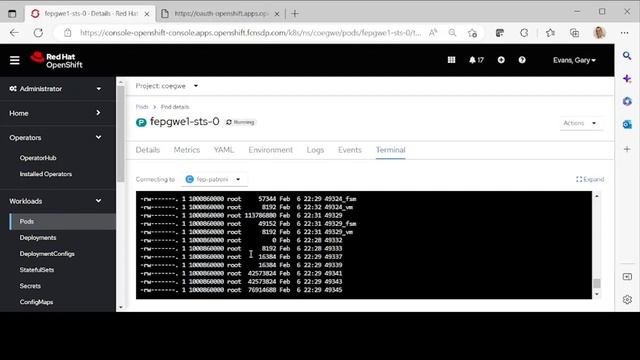Image resolution: width=640 pixels, height=360 pixels.
Task: Open the favorites list icon
Action: [550, 33]
